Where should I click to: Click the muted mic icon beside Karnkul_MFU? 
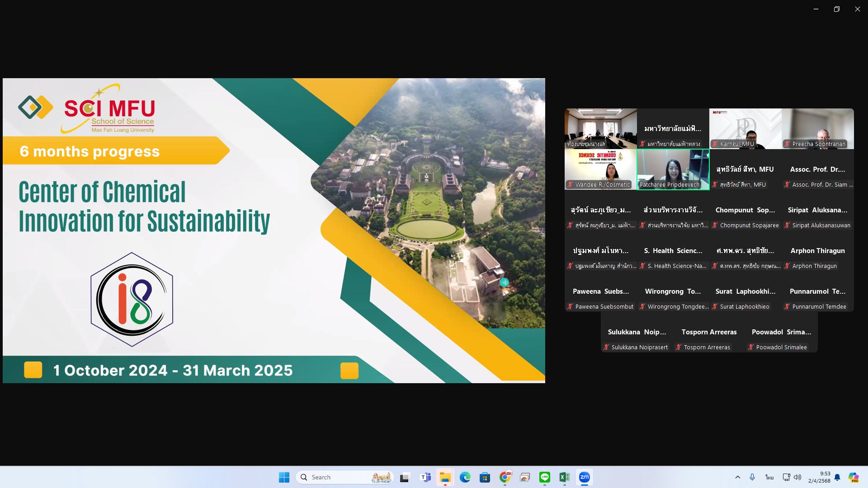point(715,144)
